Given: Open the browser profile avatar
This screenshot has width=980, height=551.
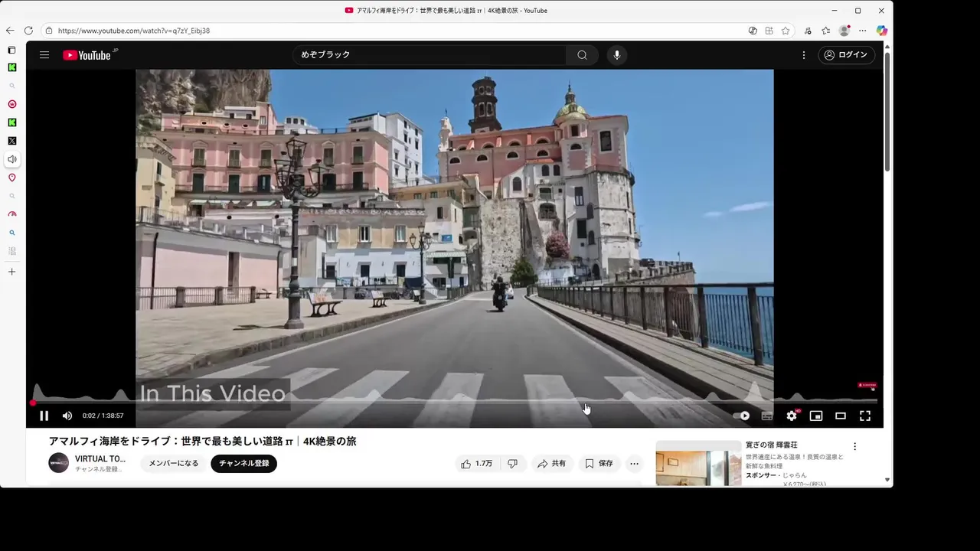Looking at the screenshot, I should [x=844, y=31].
